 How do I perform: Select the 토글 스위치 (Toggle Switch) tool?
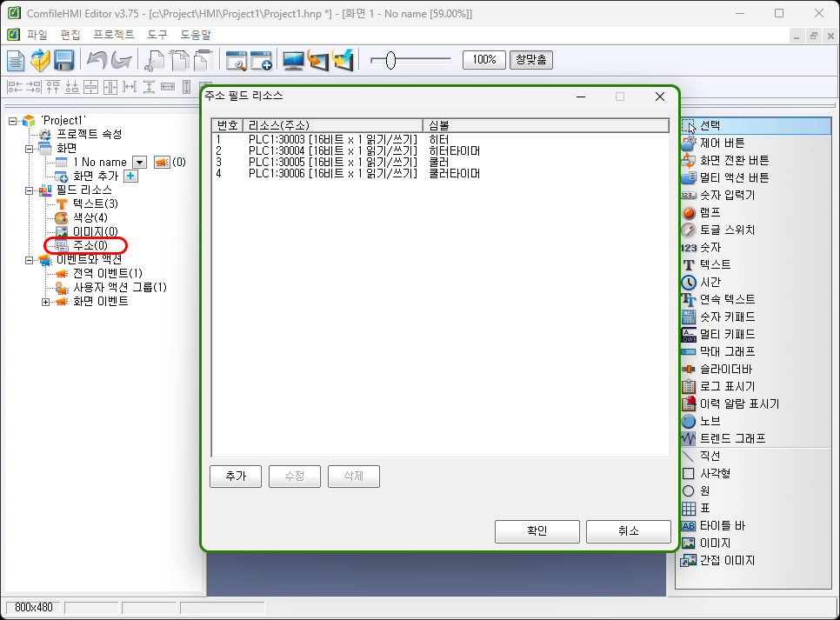coord(720,230)
